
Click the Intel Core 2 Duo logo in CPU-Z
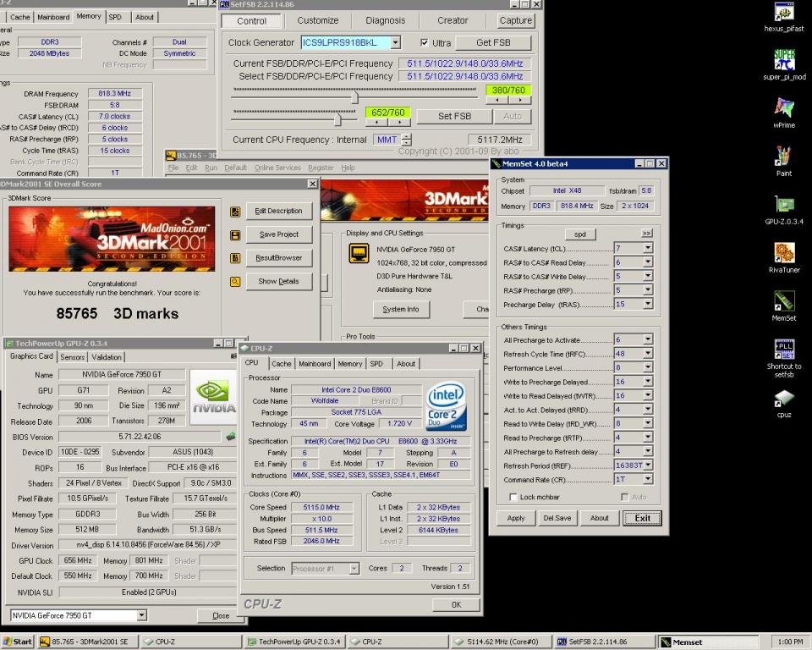click(x=446, y=407)
